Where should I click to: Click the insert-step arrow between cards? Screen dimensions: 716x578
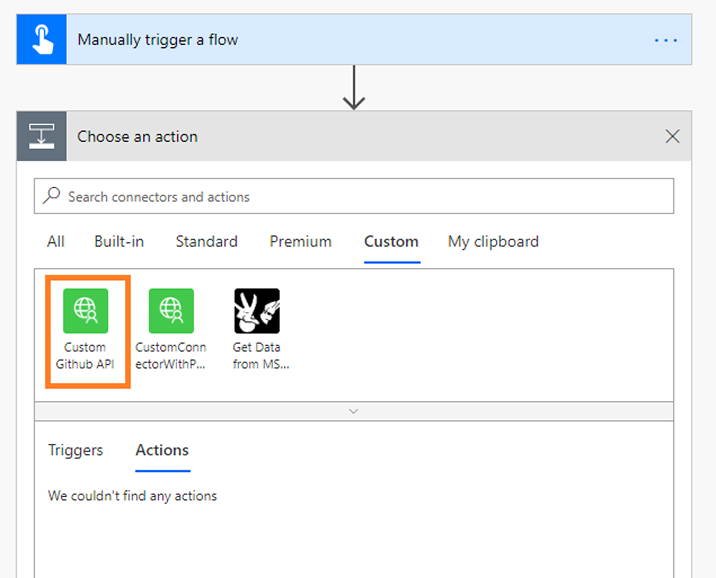(x=354, y=88)
